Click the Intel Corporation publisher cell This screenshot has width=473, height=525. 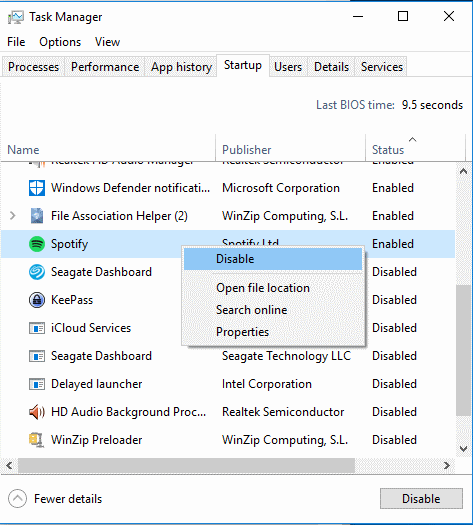pos(267,384)
